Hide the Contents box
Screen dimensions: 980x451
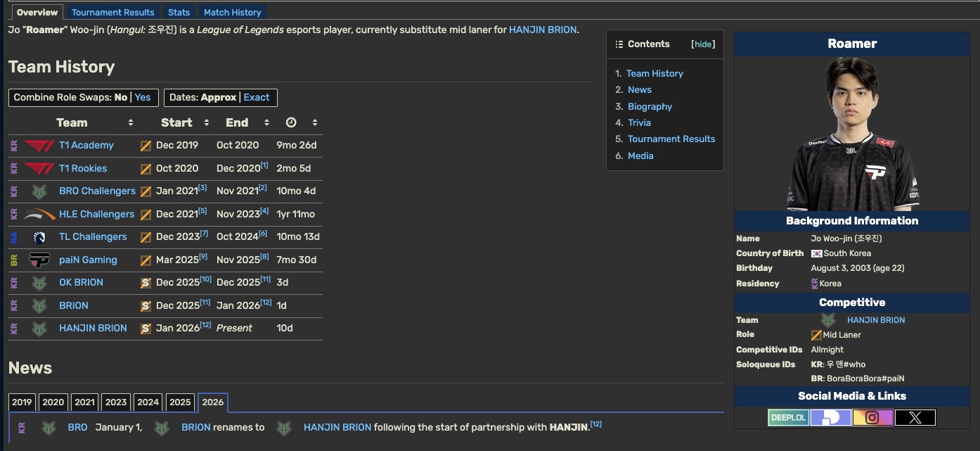tap(703, 44)
